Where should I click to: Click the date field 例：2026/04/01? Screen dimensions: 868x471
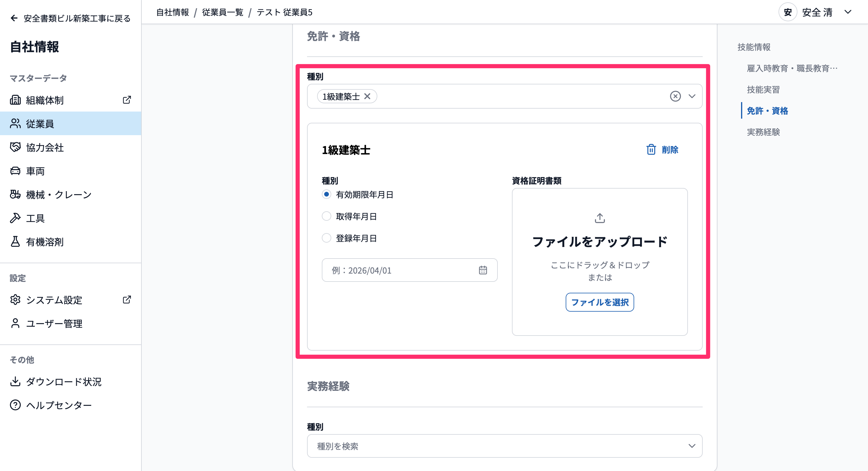click(409, 270)
